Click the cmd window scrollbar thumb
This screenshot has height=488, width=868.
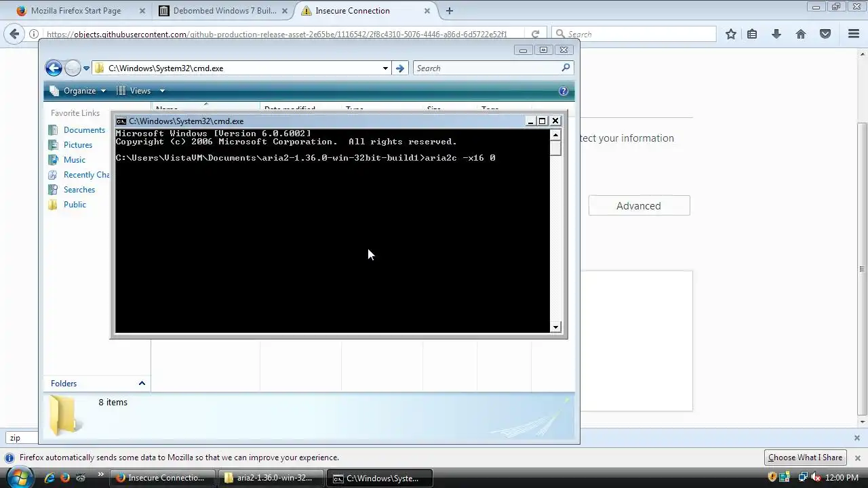click(x=555, y=148)
